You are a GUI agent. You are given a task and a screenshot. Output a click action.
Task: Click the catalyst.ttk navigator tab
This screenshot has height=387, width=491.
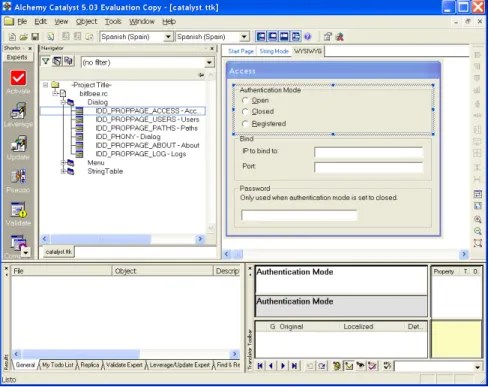pos(58,252)
